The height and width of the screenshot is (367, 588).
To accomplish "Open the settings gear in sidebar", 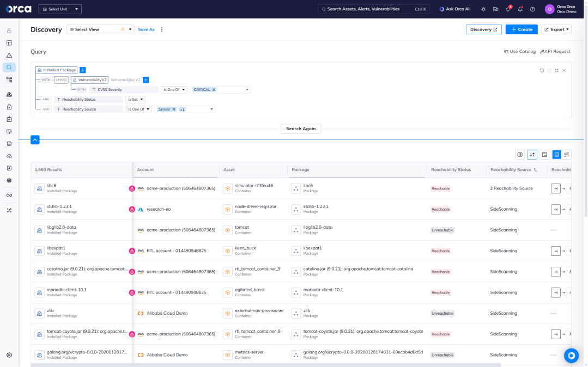I will tap(9, 355).
